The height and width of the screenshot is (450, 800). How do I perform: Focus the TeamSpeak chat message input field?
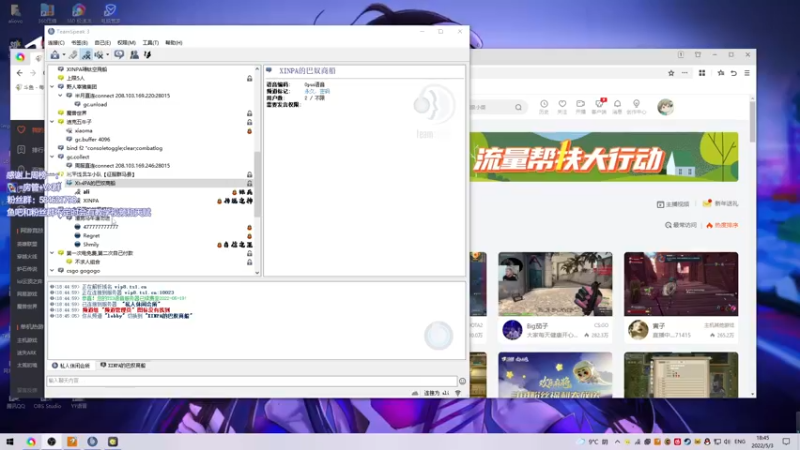[x=252, y=381]
